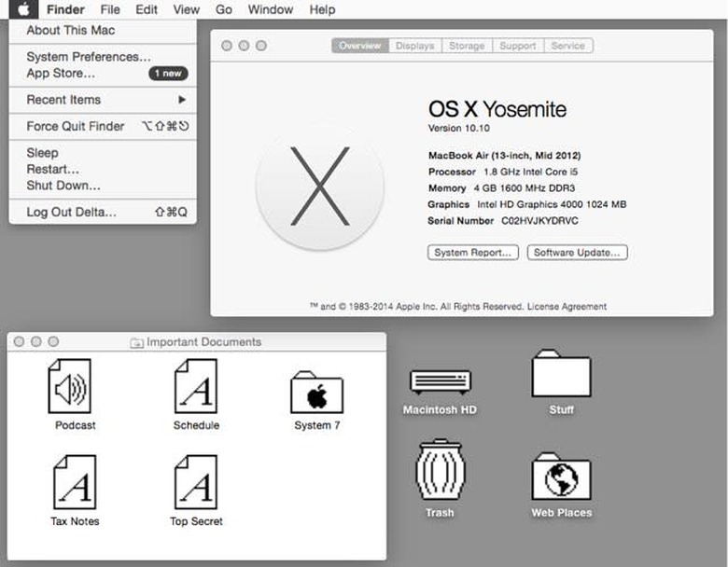Open the Web Places folder icon
The height and width of the screenshot is (567, 728).
tap(561, 477)
